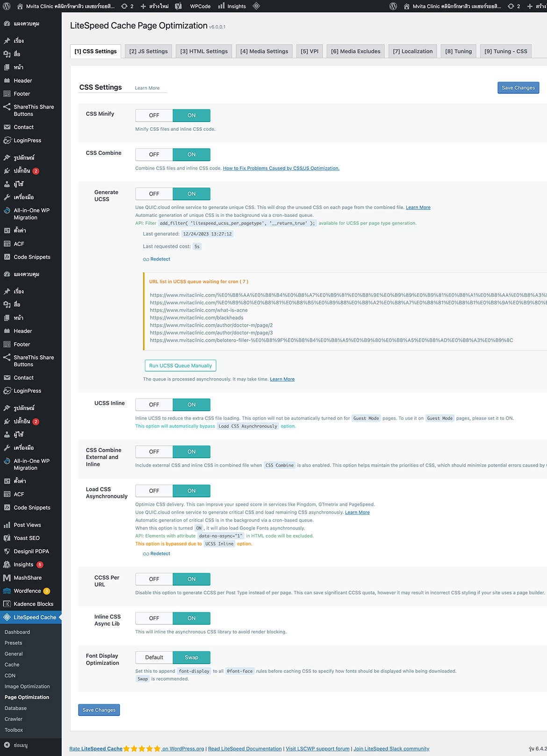This screenshot has width=547, height=756.
Task: Open the Database submenu item
Action: [15, 708]
